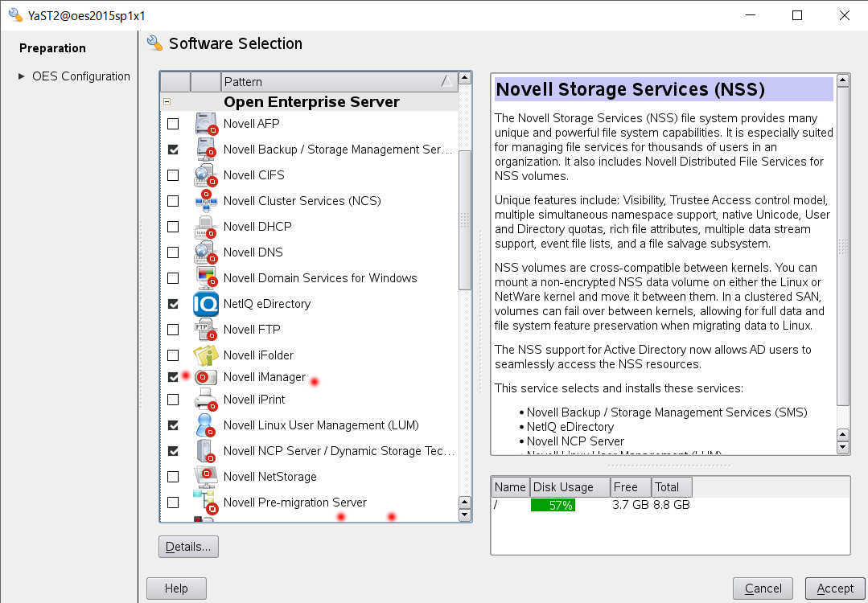The width and height of the screenshot is (868, 603).
Task: Click the Novell iPrint printer icon
Action: [206, 400]
